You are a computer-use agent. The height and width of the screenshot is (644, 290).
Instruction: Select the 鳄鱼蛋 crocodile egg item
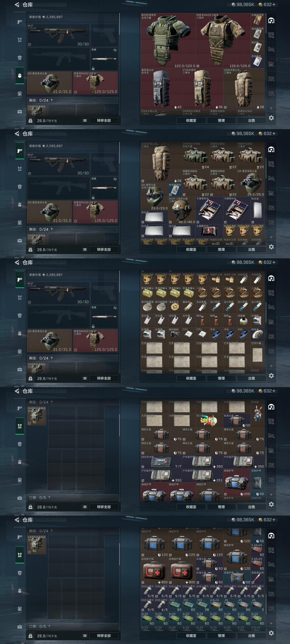pyautogui.click(x=257, y=335)
